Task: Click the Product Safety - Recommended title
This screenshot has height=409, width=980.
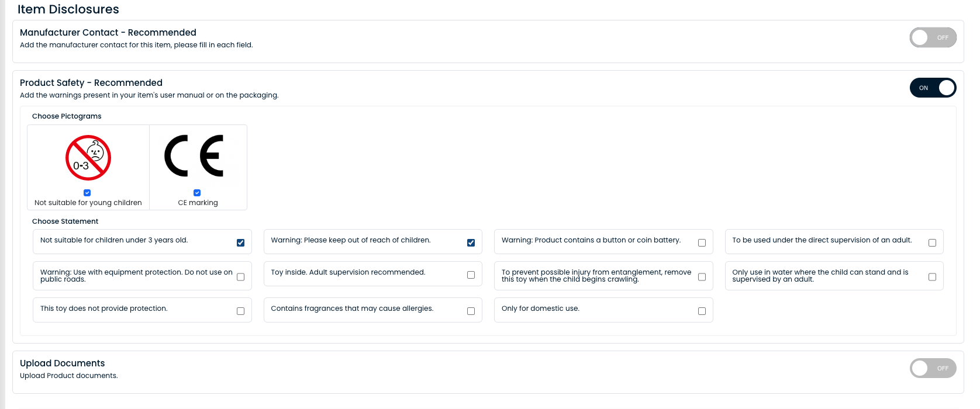Action: 91,83
